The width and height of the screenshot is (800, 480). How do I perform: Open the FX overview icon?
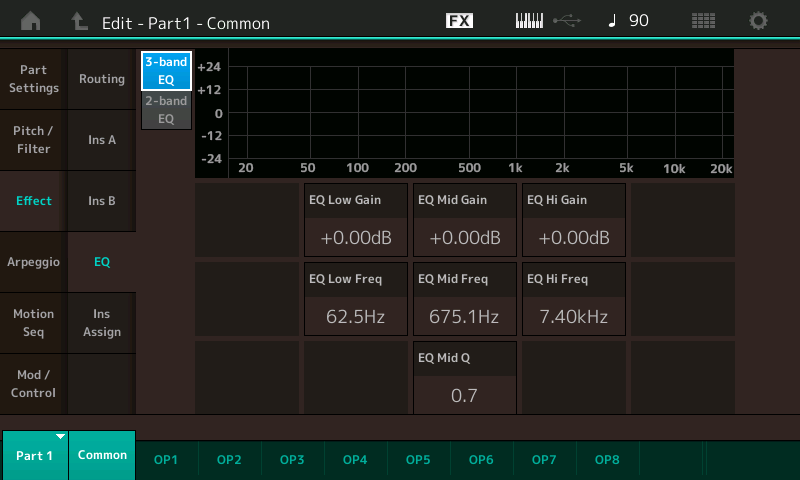(459, 21)
